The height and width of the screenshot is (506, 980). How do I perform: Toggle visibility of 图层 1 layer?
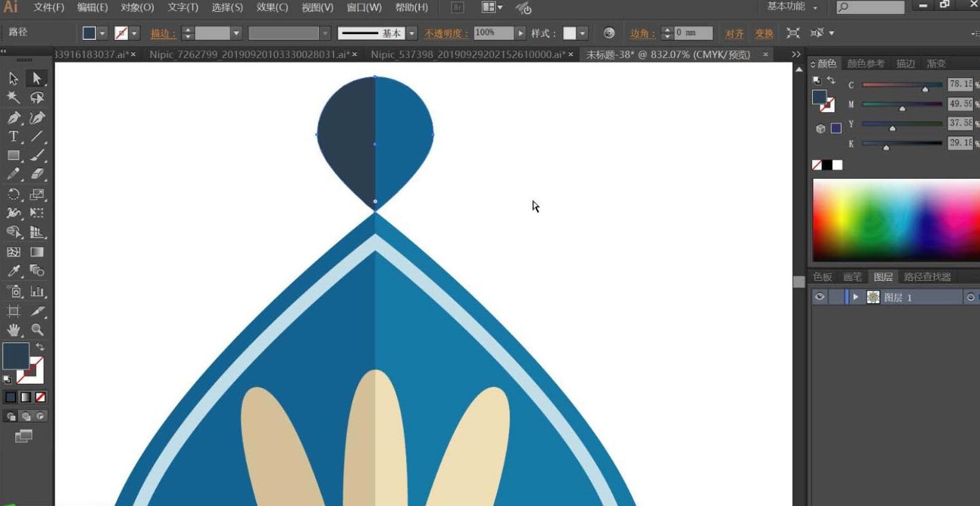coord(819,297)
